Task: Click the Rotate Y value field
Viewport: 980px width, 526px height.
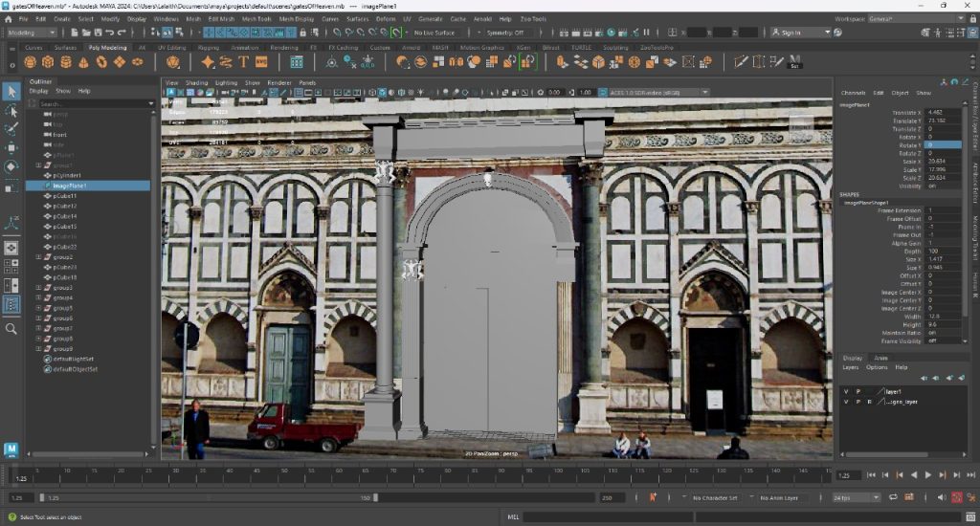Action: tap(943, 145)
